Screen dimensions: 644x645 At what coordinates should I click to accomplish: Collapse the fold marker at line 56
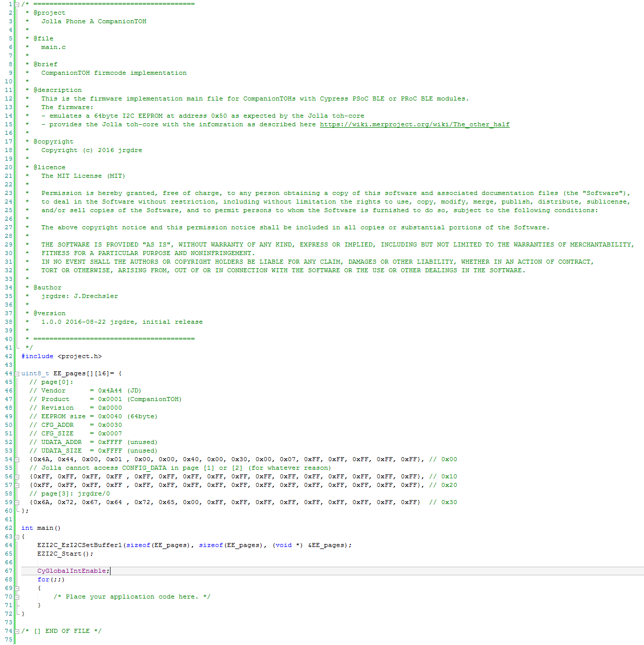tap(17, 477)
